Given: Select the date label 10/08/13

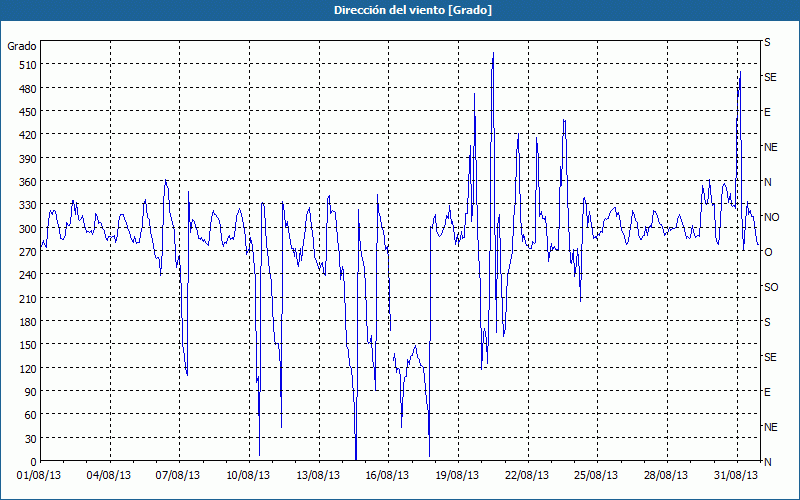Looking at the screenshot, I should pos(248,476).
